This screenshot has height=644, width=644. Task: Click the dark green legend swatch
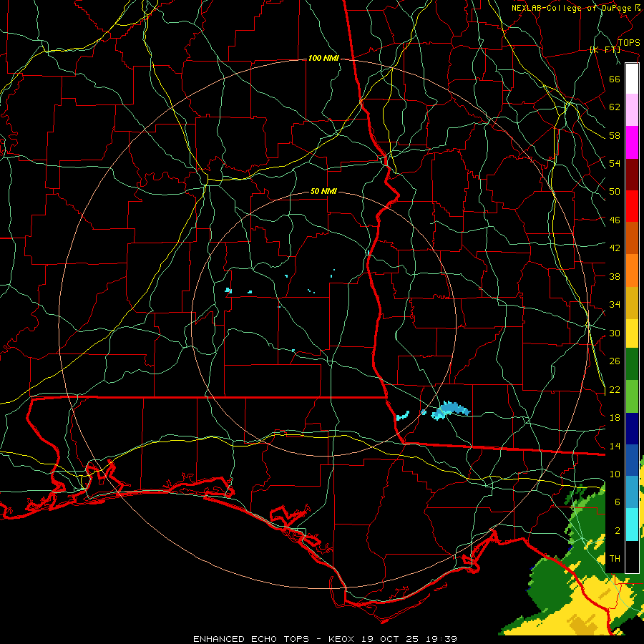(x=632, y=364)
